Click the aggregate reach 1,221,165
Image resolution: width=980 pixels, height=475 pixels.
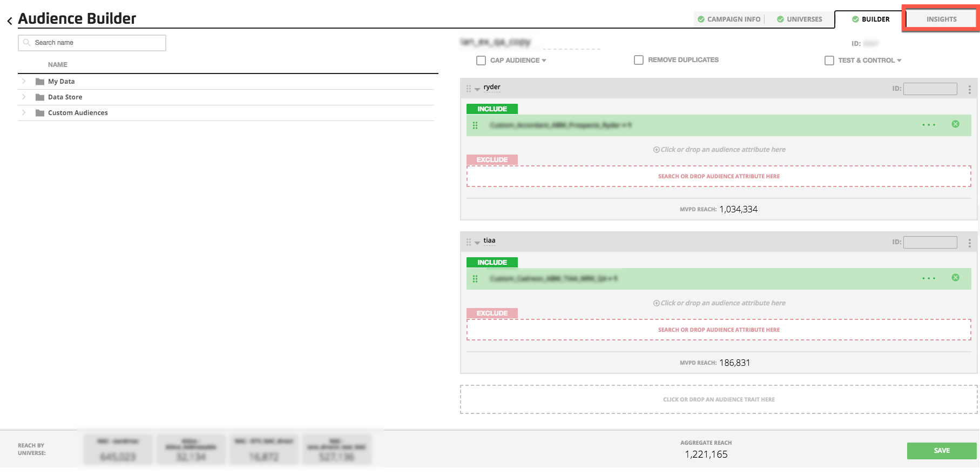(x=706, y=454)
